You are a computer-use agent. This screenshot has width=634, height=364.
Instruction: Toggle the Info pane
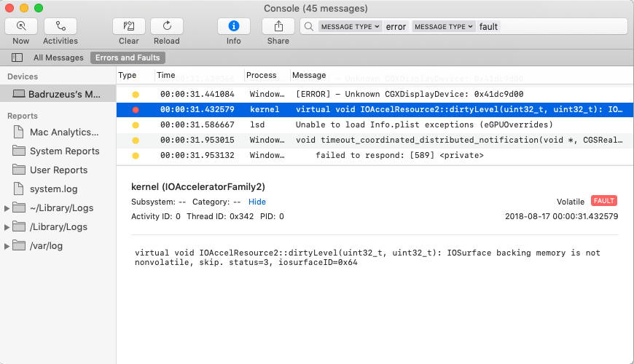pyautogui.click(x=233, y=26)
